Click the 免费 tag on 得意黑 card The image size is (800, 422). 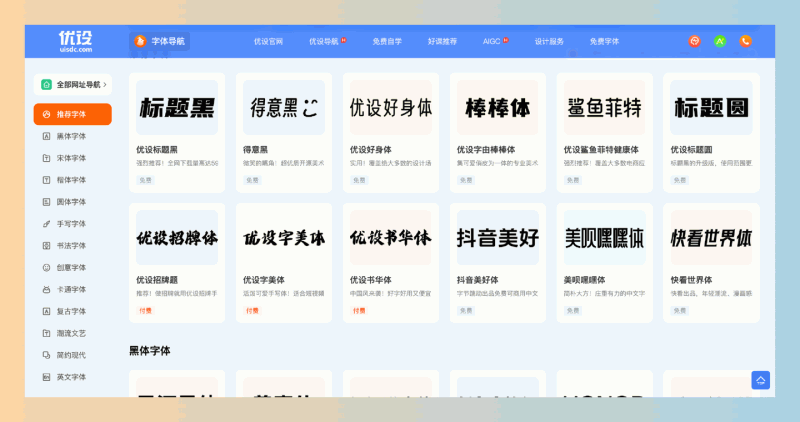[x=252, y=180]
